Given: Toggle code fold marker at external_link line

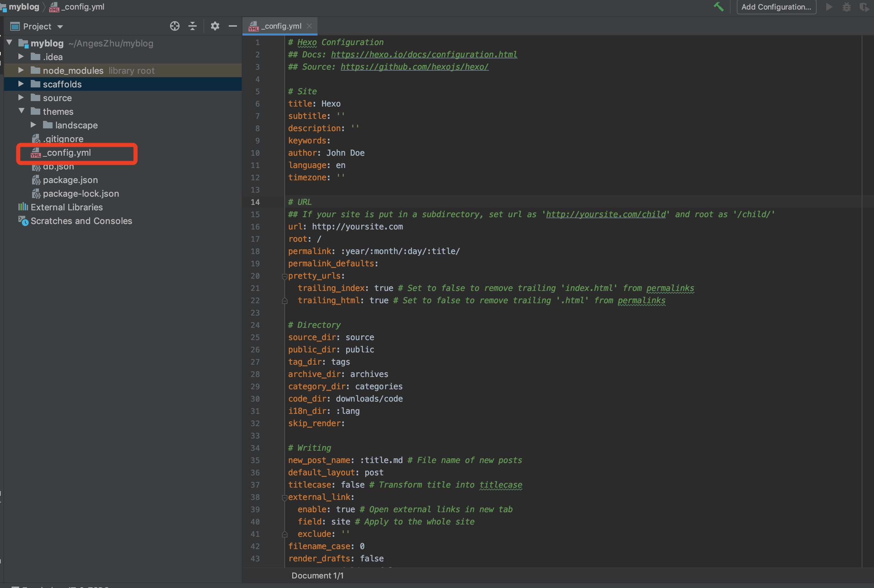Looking at the screenshot, I should (x=284, y=498).
